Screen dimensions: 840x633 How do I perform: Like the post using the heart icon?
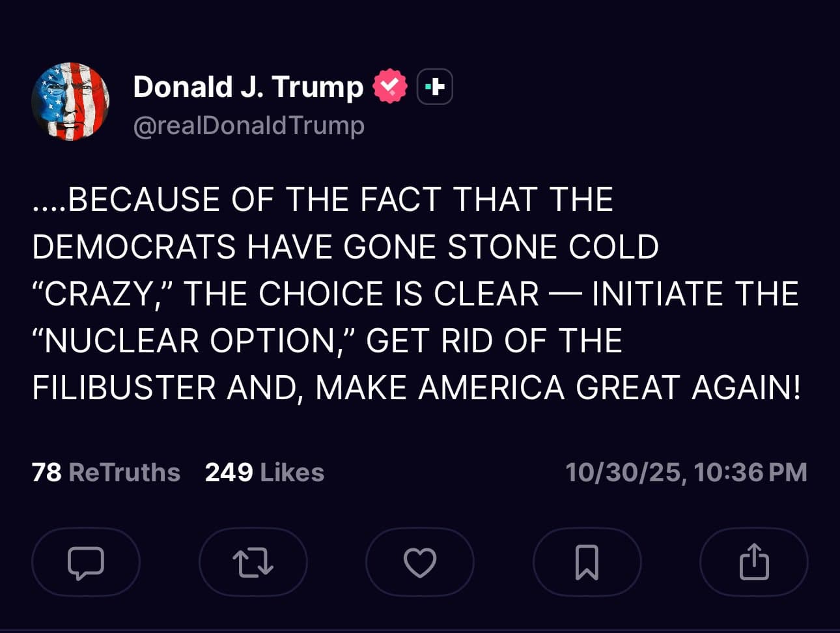[420, 562]
